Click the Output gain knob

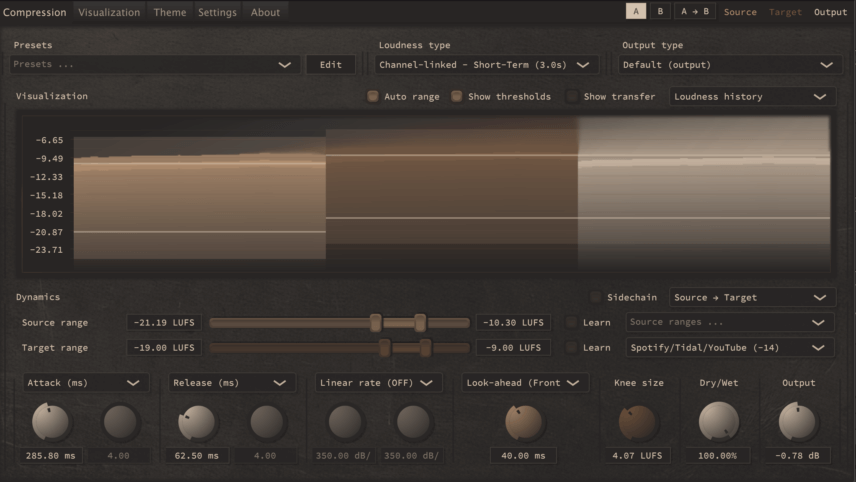point(797,422)
